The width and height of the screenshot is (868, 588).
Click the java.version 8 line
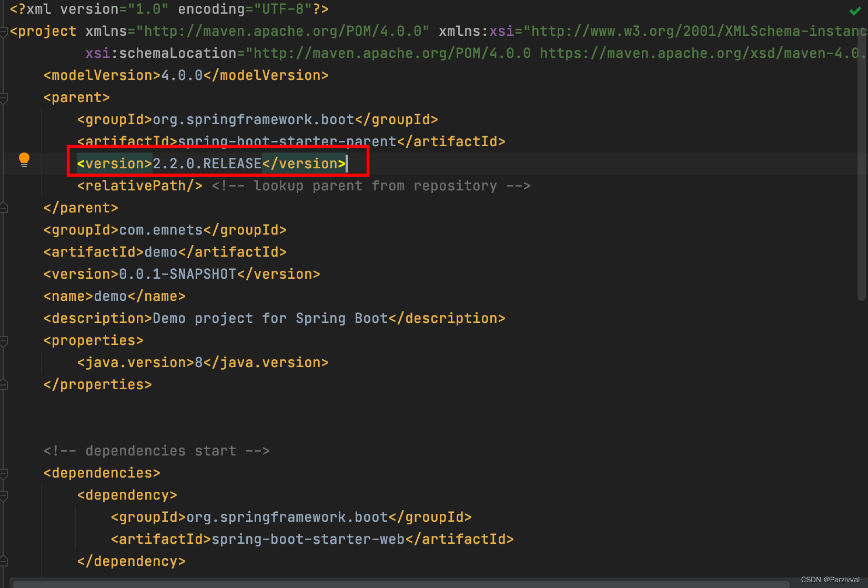203,362
